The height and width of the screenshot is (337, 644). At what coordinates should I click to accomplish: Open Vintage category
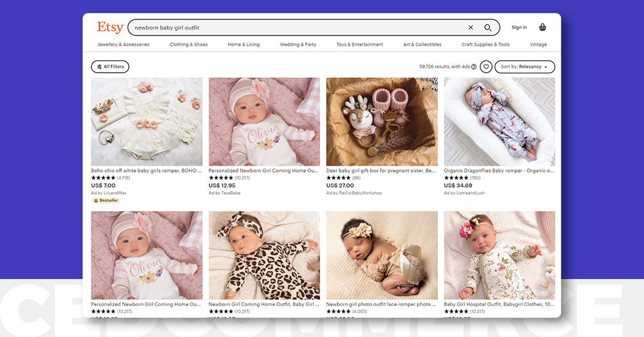coord(538,44)
